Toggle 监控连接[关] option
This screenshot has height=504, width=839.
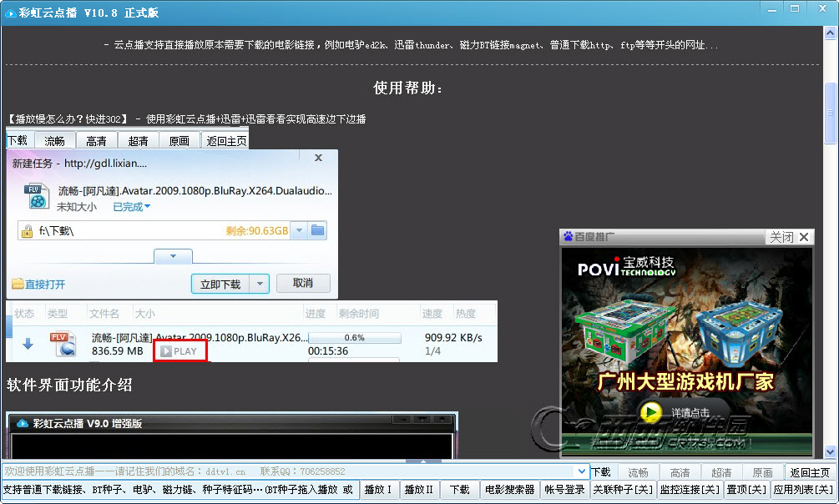click(690, 490)
